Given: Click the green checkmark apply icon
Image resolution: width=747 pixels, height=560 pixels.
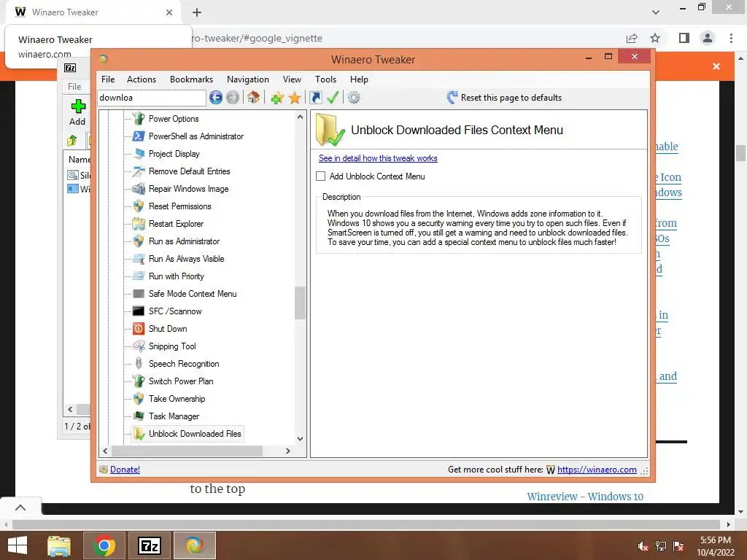Looking at the screenshot, I should [x=333, y=98].
